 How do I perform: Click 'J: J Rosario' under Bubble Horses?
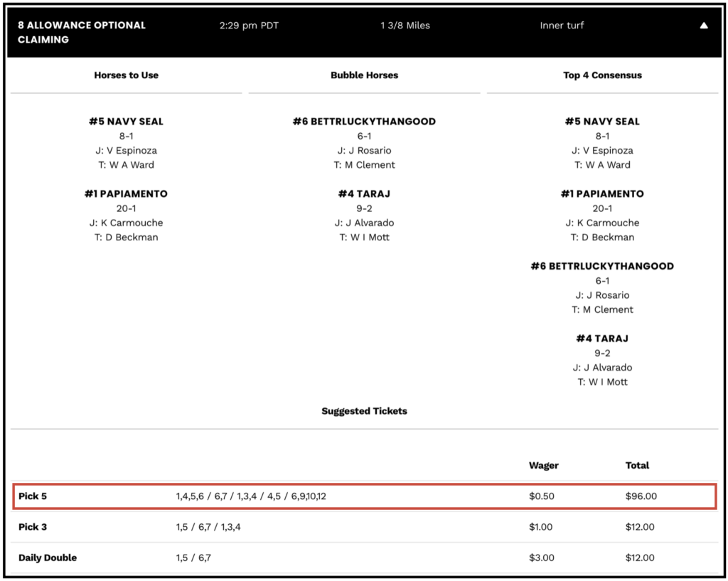[365, 151]
